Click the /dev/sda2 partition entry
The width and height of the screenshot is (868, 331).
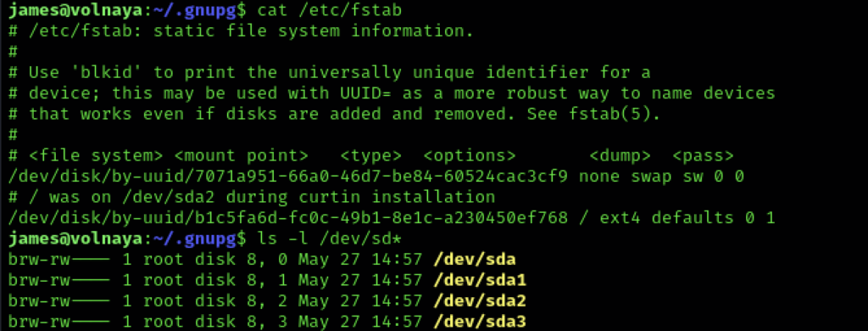pyautogui.click(x=480, y=300)
